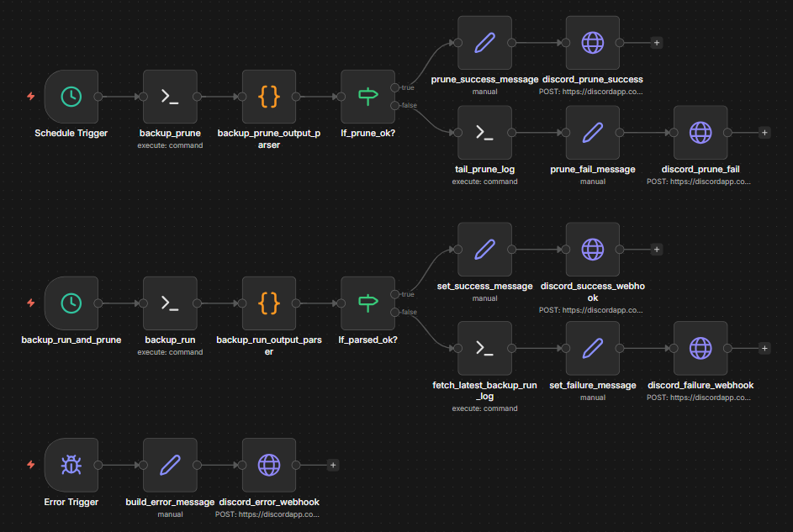This screenshot has height=532, width=793.
Task: Click the false output of If_parsed_ok?
Action: [x=395, y=313]
